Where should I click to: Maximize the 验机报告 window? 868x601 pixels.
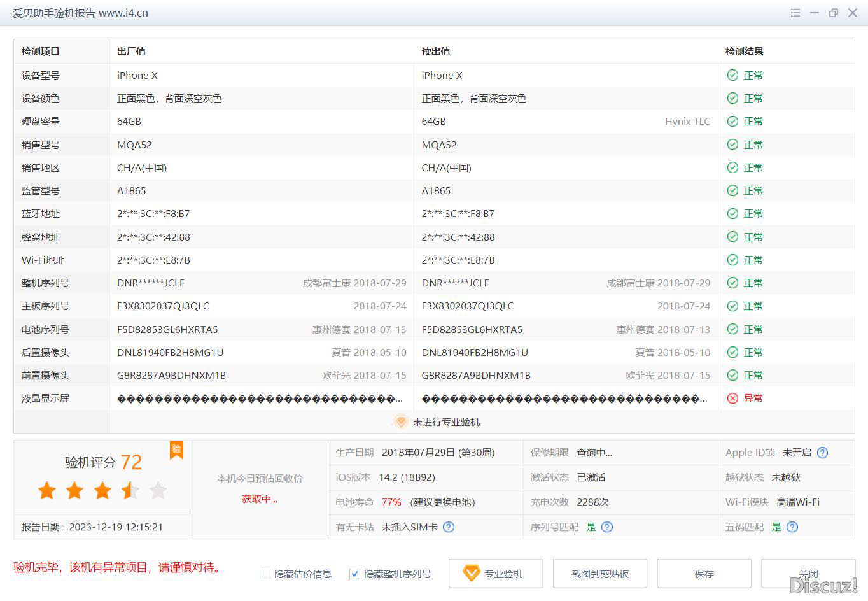click(x=833, y=13)
